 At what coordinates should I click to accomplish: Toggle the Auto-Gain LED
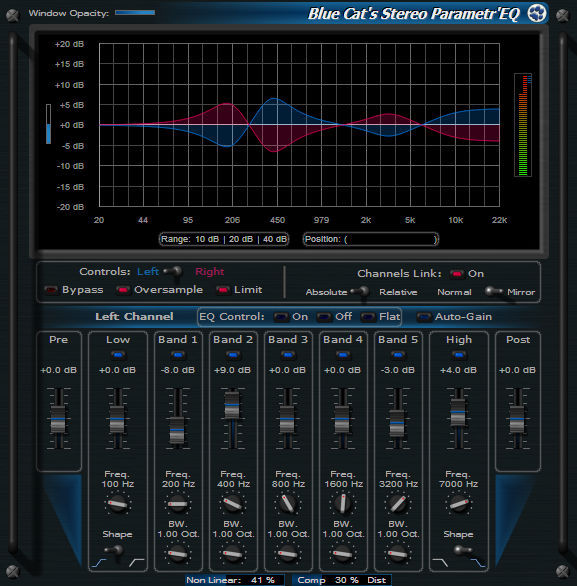[424, 317]
